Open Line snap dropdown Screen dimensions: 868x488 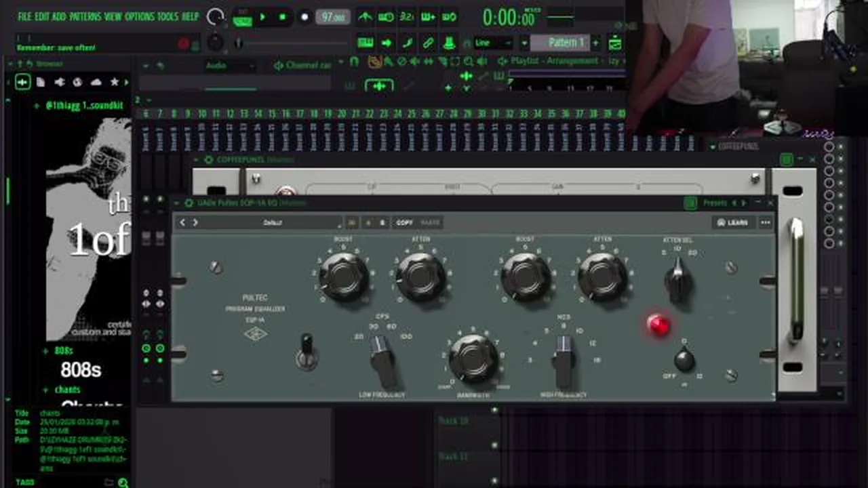[493, 43]
